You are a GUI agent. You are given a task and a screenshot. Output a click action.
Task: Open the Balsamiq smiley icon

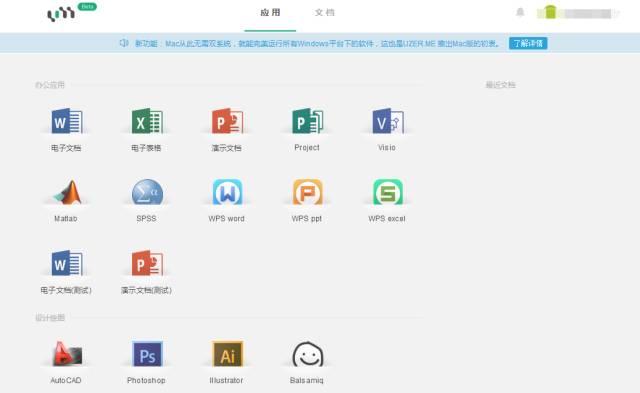click(x=308, y=354)
